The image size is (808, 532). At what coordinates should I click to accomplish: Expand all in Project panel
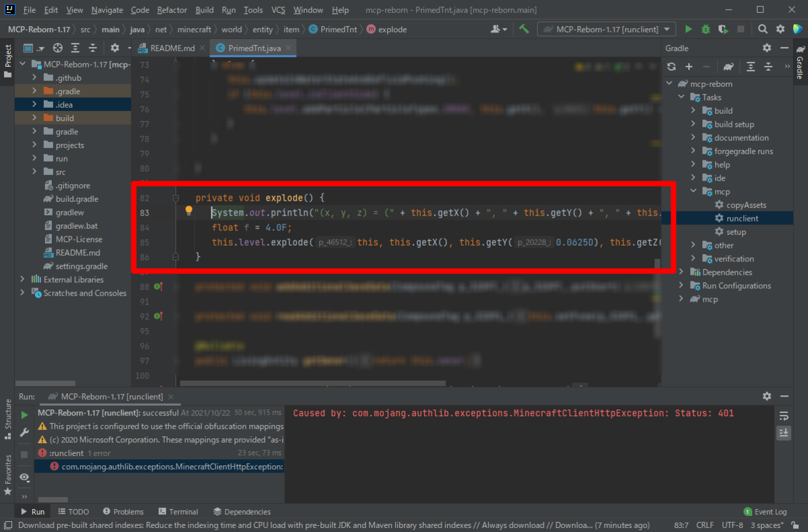point(75,48)
